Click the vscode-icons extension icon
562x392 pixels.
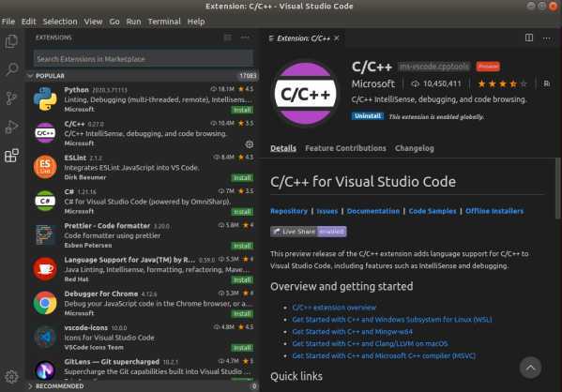(x=45, y=338)
